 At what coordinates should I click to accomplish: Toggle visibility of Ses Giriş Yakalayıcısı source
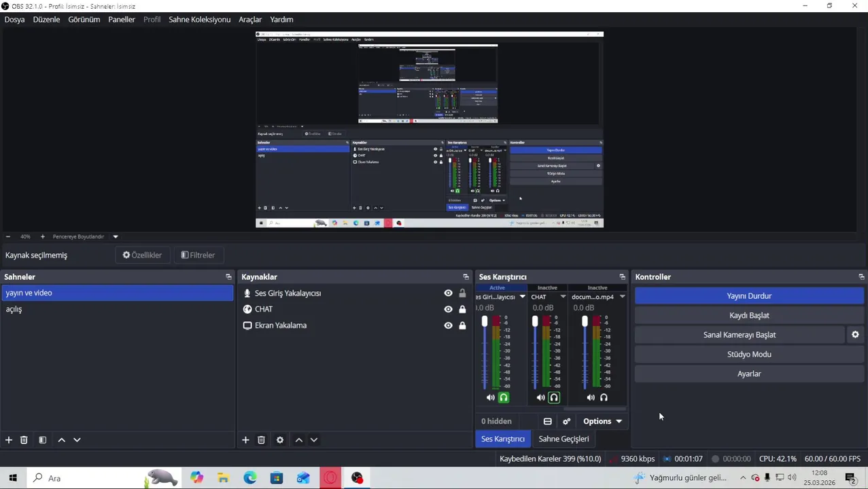point(448,293)
